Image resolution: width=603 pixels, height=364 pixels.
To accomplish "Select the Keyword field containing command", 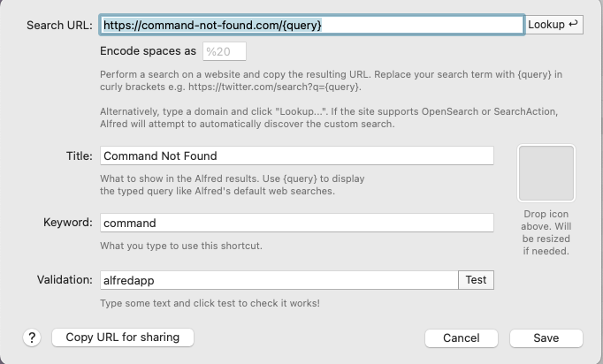I will [296, 223].
